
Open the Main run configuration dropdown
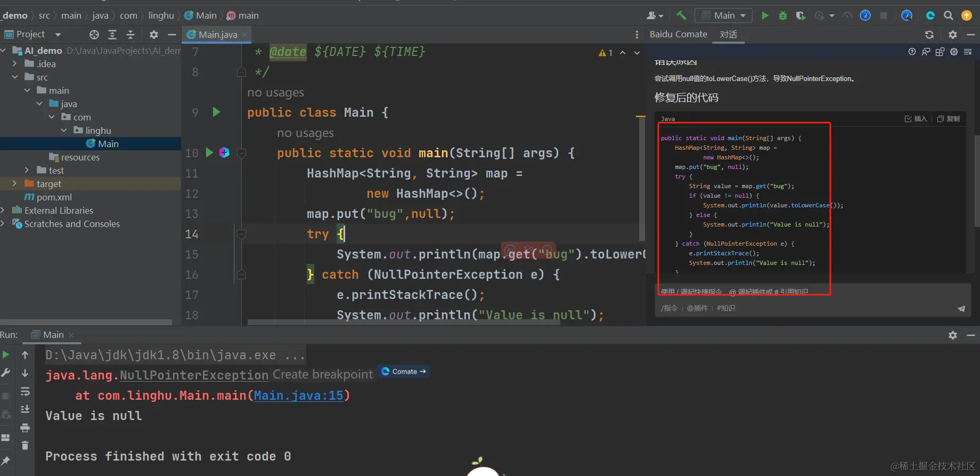[x=724, y=15]
